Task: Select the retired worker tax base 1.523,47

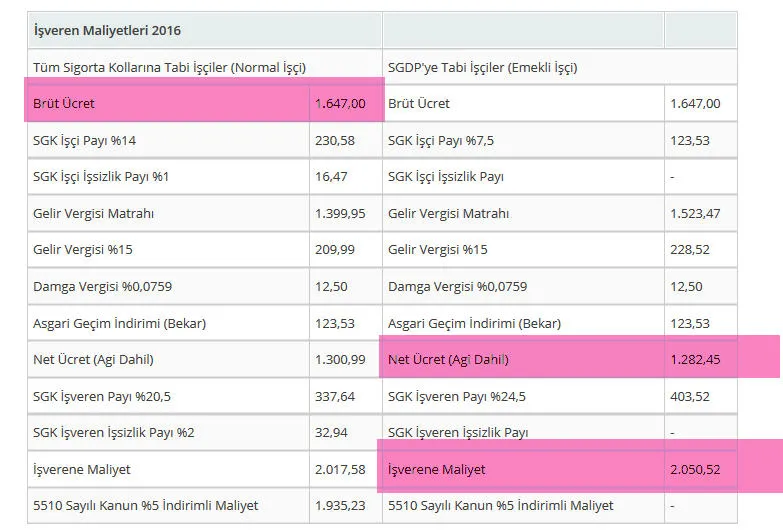Action: 695,213
